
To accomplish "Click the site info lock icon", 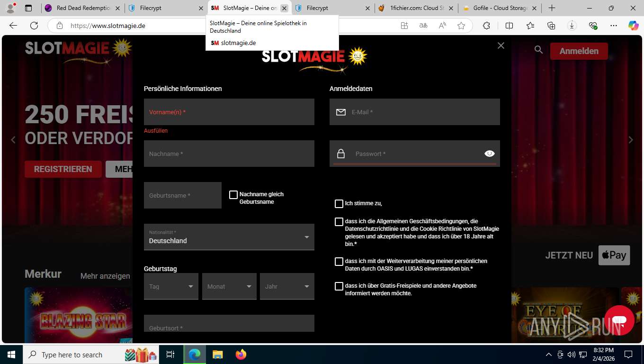I will click(59, 26).
